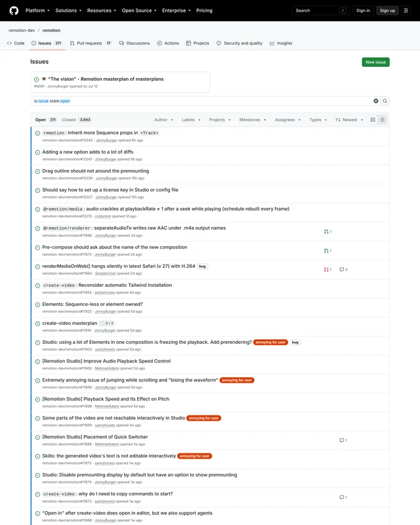Click author coldsmirk on audio crackles issue
This screenshot has height=525, width=420.
click(103, 217)
